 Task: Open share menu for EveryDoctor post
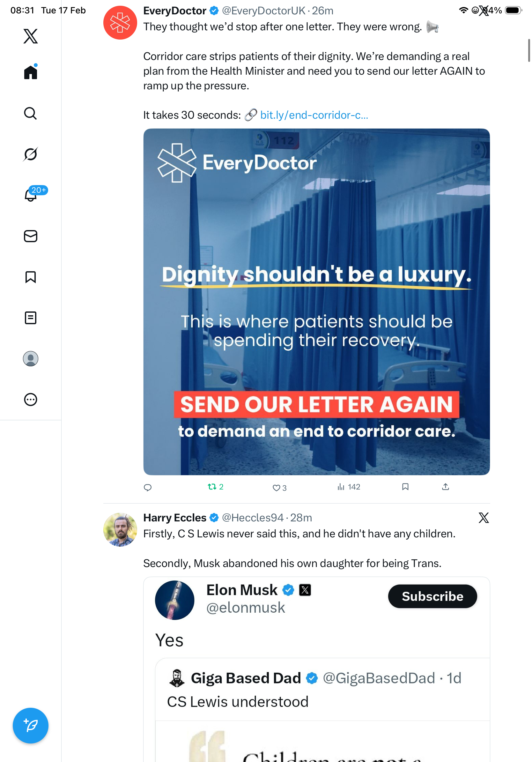(446, 487)
